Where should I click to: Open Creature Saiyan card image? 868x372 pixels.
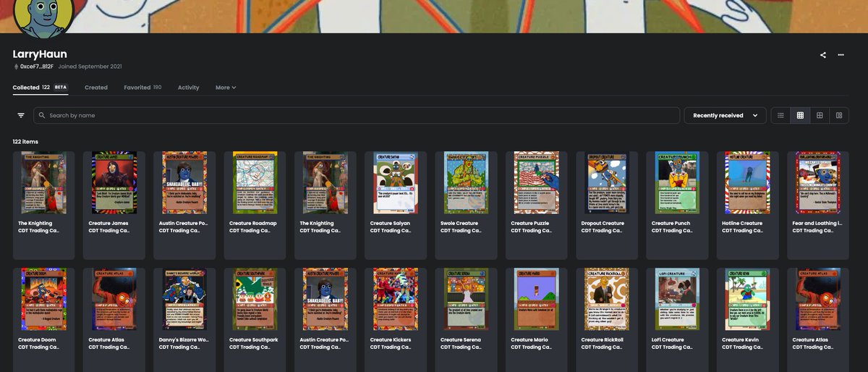tap(396, 182)
